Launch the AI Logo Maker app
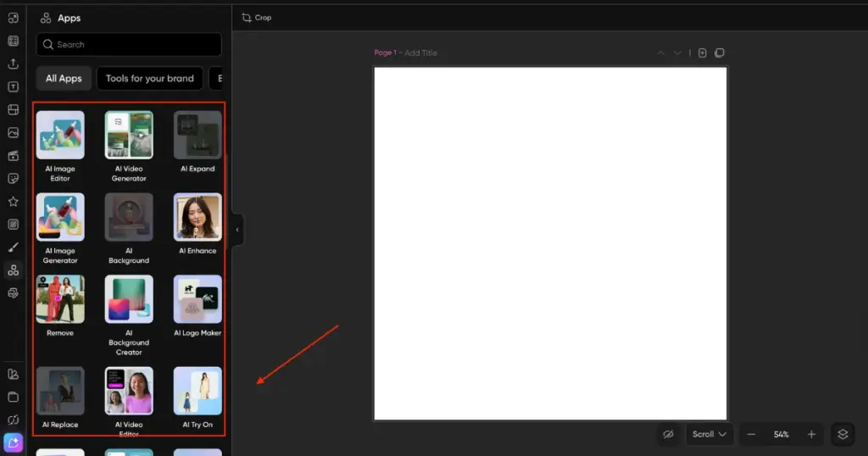The image size is (868, 456). pos(198,299)
